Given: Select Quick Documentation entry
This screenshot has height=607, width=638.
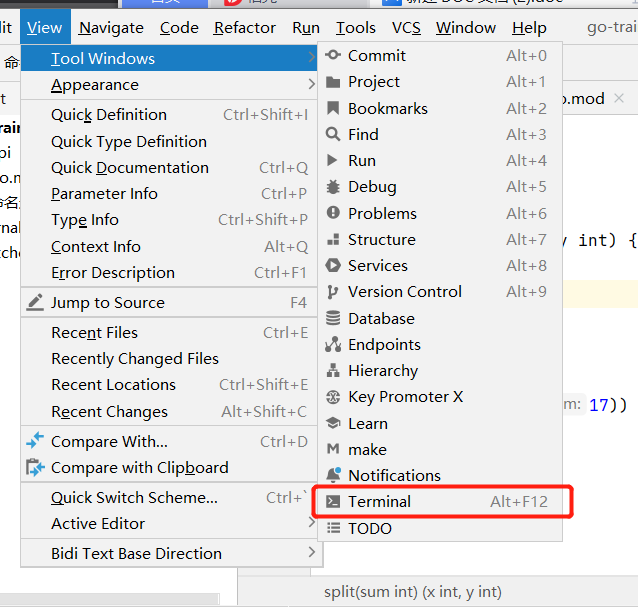Looking at the screenshot, I should (x=130, y=168).
